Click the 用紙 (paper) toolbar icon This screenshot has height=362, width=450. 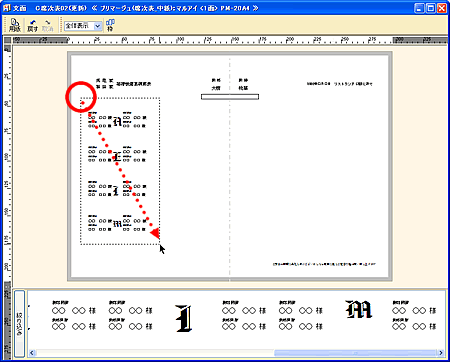coord(14,25)
